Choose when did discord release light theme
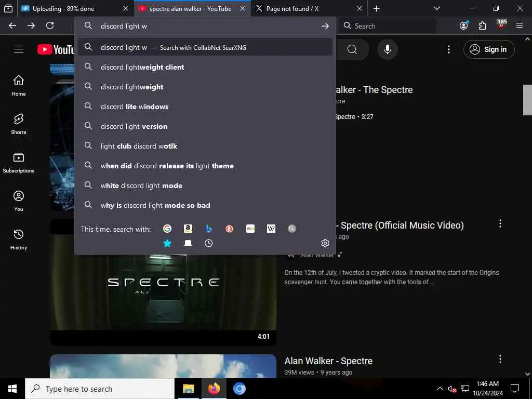Screen dimensions: 532x399 205,166
